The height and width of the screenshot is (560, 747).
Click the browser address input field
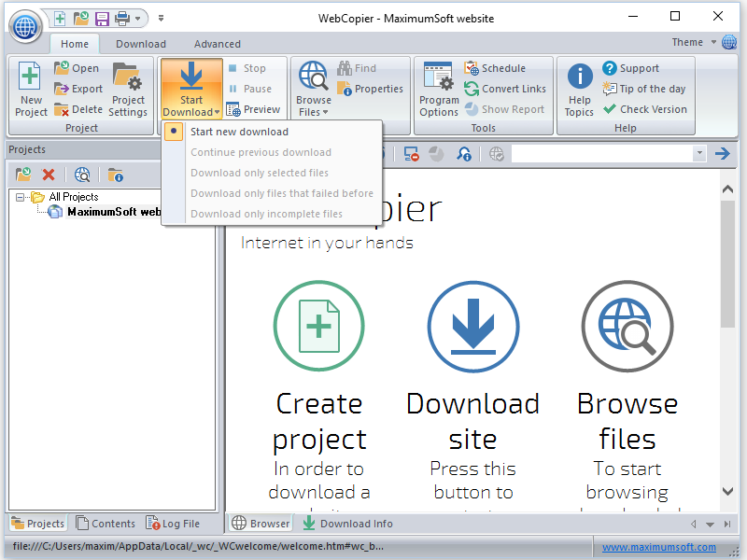tap(602, 153)
